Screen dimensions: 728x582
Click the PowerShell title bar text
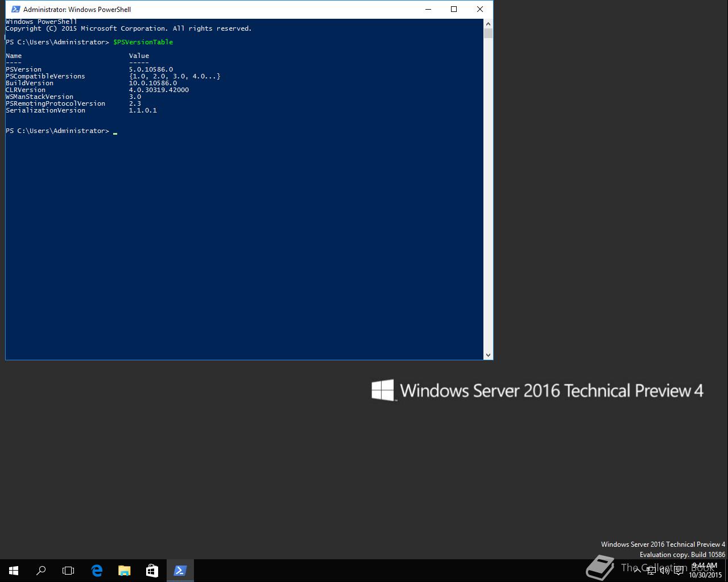tap(77, 10)
